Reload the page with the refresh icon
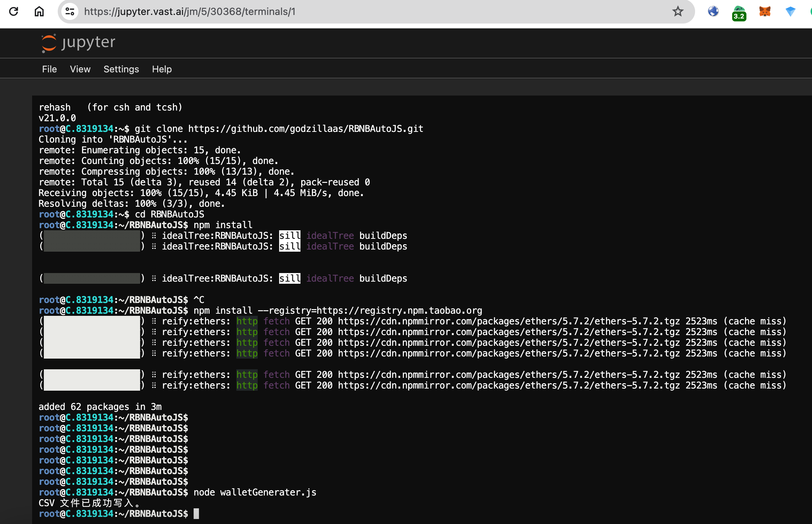This screenshot has height=524, width=812. [x=14, y=11]
